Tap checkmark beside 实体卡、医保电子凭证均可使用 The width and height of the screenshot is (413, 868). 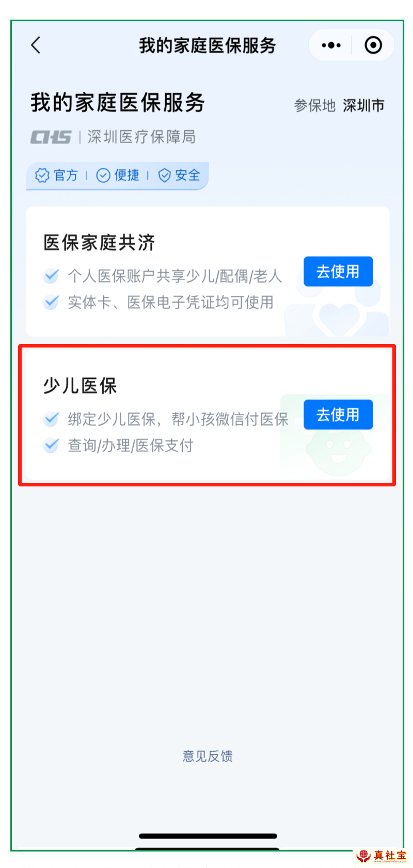click(x=51, y=302)
